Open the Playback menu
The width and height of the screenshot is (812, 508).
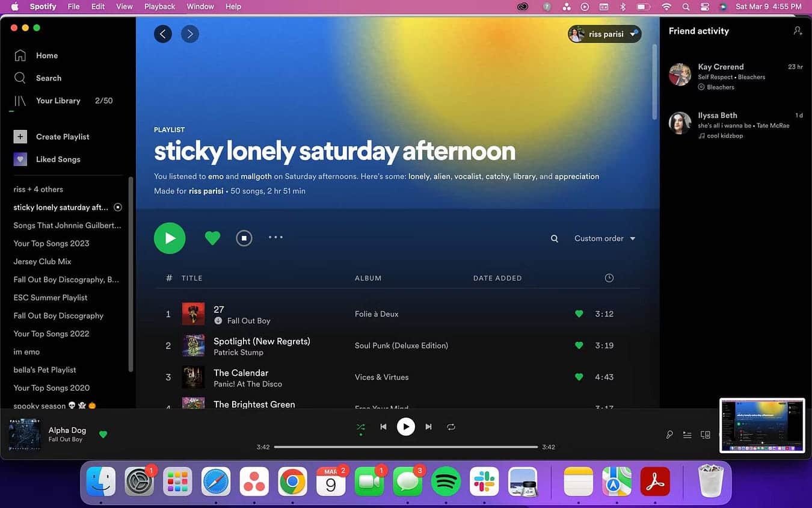(159, 7)
